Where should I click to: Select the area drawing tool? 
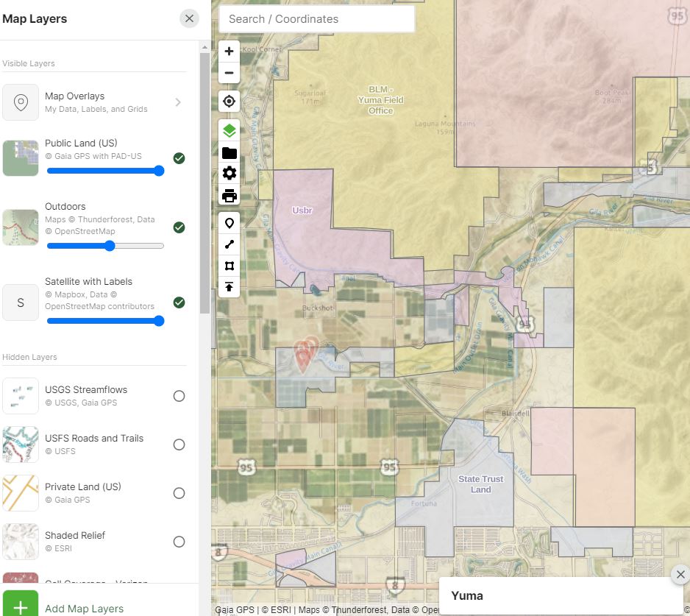[228, 265]
